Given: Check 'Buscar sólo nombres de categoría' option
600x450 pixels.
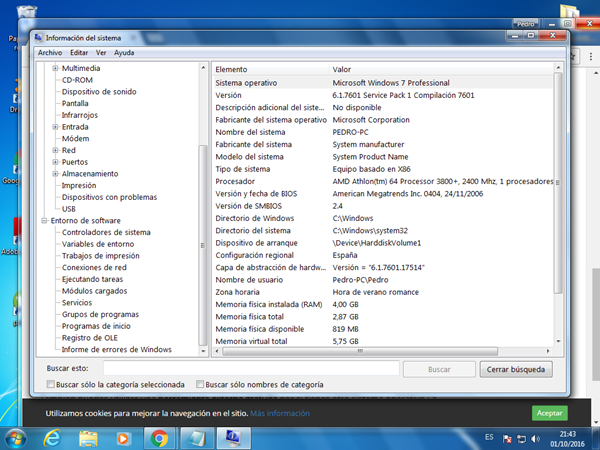Looking at the screenshot, I should coord(201,384).
